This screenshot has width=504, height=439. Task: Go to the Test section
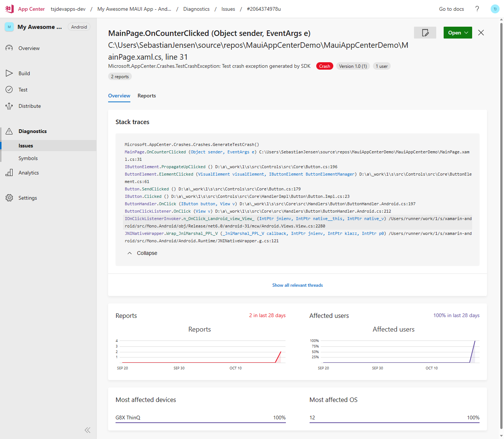pos(23,90)
